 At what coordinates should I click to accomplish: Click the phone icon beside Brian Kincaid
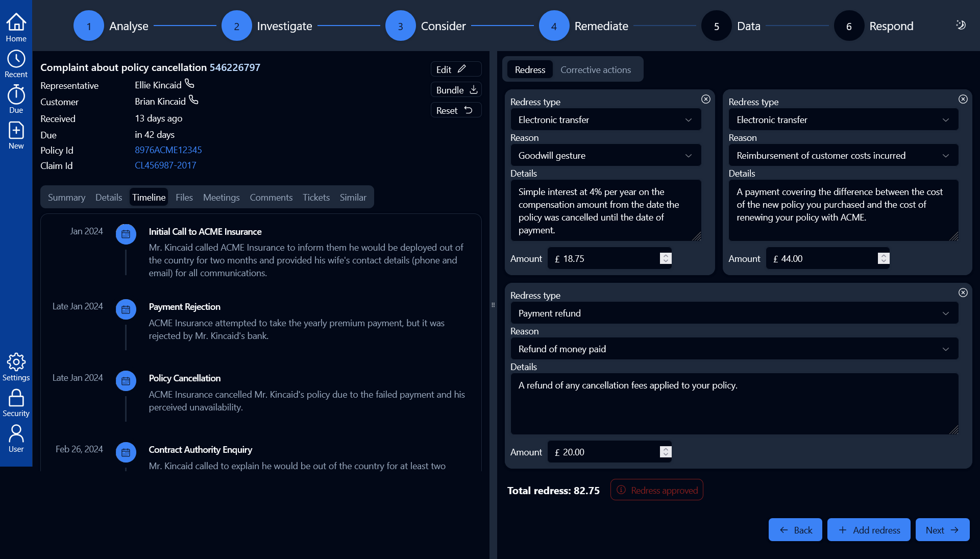click(x=193, y=100)
